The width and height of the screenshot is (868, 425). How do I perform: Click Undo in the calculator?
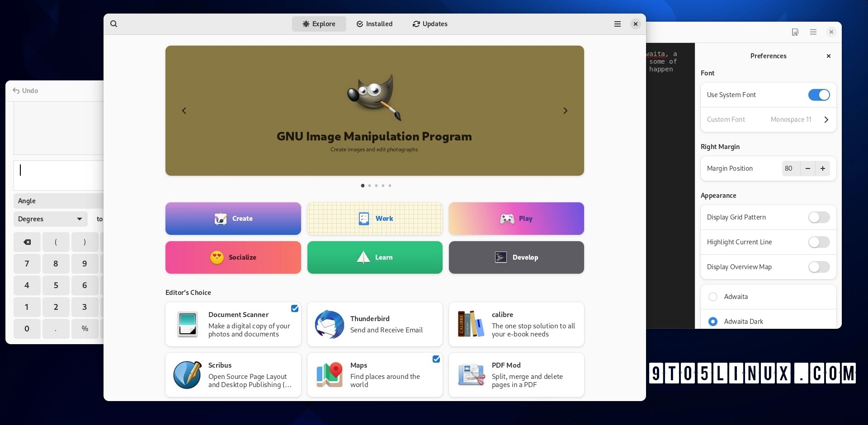26,90
